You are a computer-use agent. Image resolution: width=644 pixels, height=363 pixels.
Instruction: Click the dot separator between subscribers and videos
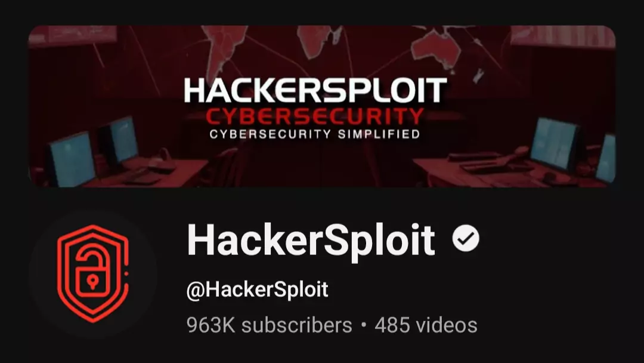pos(364,325)
